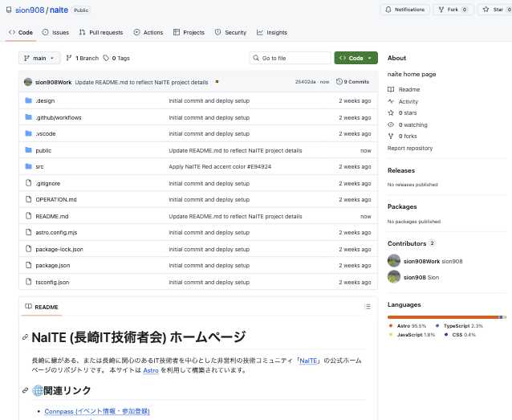Click the Activity pulse icon in About
This screenshot has height=420, width=512.
(391, 102)
